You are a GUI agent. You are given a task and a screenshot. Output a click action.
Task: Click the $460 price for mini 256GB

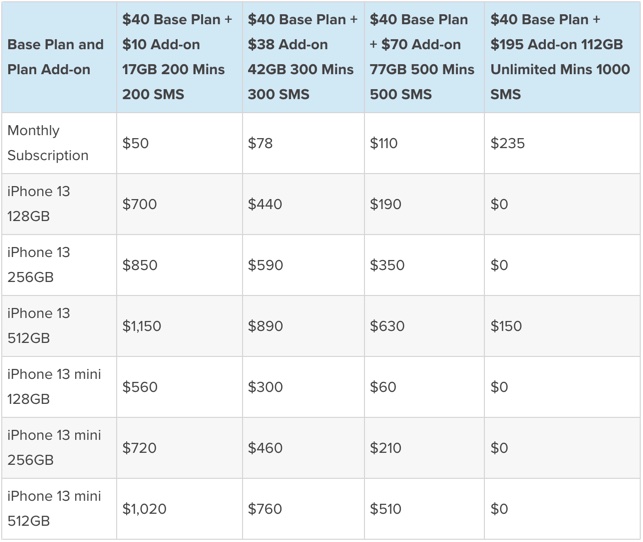pyautogui.click(x=265, y=448)
